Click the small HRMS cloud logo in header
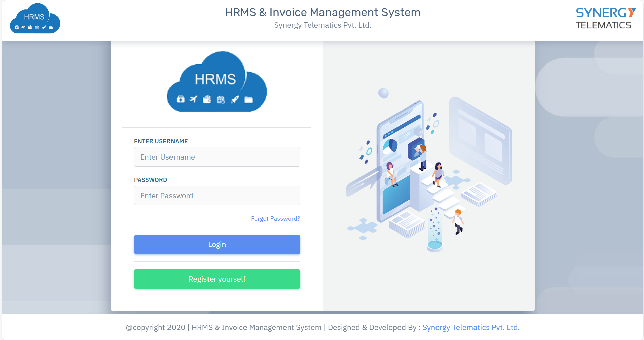644x340 pixels. pos(35,18)
